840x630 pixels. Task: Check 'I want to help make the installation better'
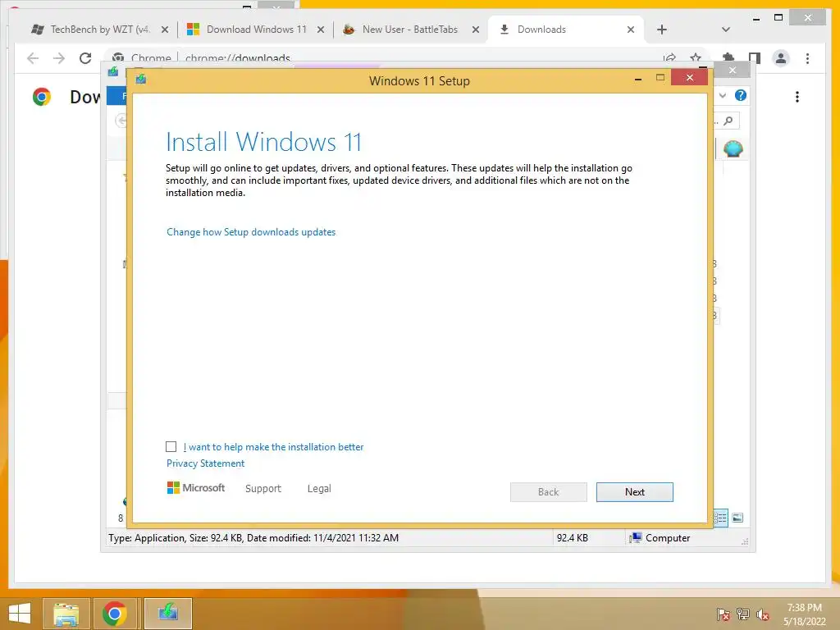point(171,447)
